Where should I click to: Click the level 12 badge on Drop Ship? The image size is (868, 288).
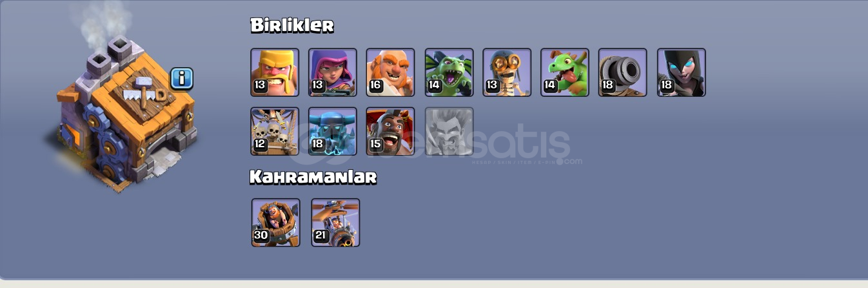click(260, 145)
